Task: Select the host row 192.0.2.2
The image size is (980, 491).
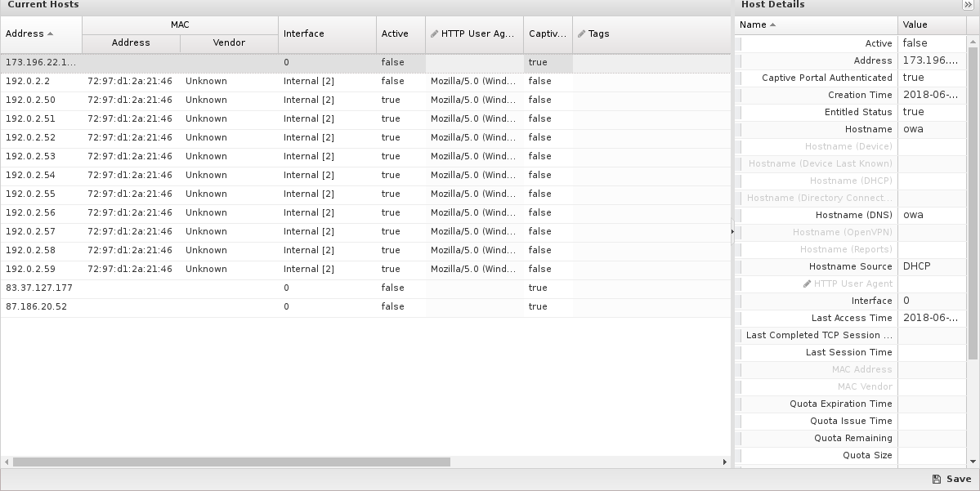Action: click(365, 81)
